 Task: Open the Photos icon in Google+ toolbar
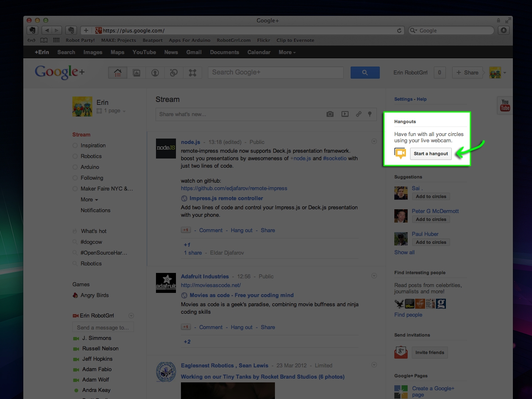(x=136, y=73)
